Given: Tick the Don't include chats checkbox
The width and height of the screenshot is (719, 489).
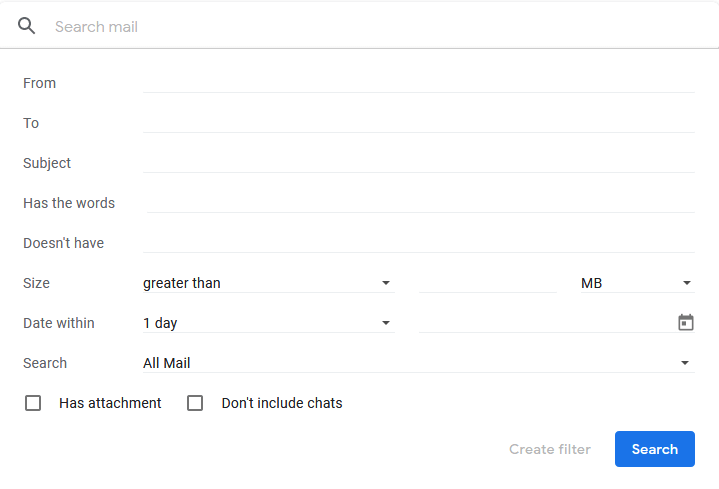Looking at the screenshot, I should tap(195, 403).
